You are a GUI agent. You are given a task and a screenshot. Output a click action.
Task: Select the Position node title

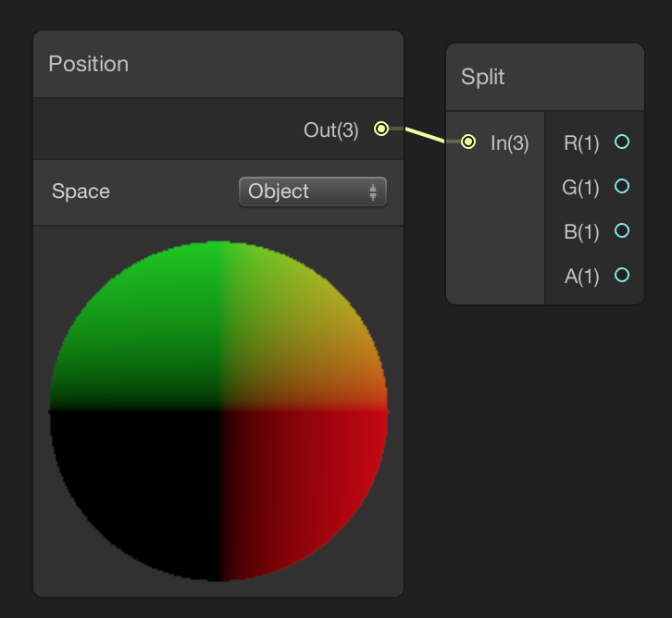[x=89, y=64]
